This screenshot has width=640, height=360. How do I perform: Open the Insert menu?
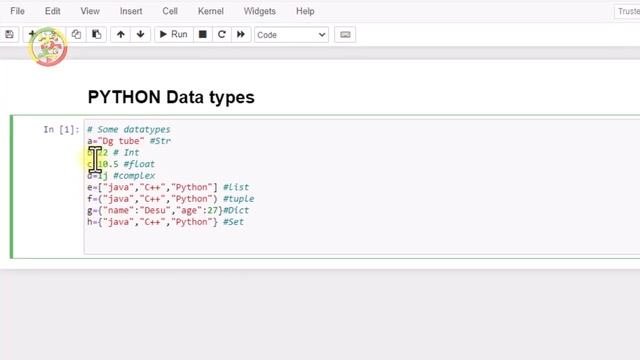[x=131, y=11]
